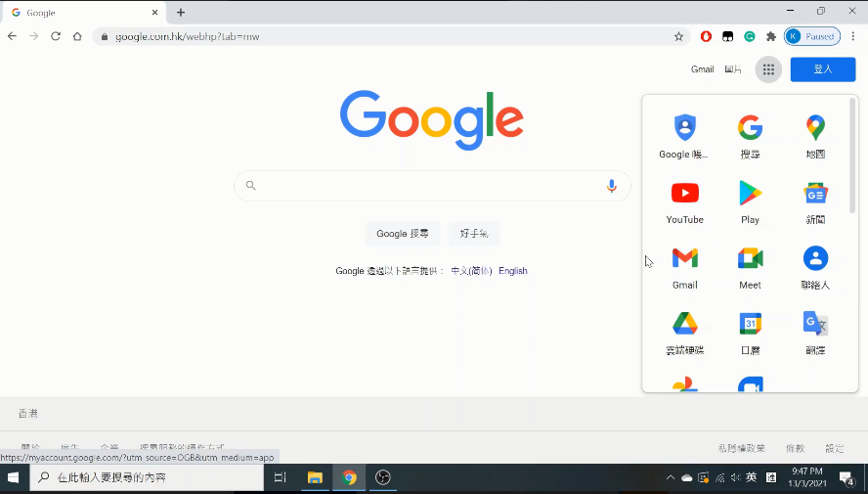Open the Extensions puzzle menu

click(x=771, y=36)
